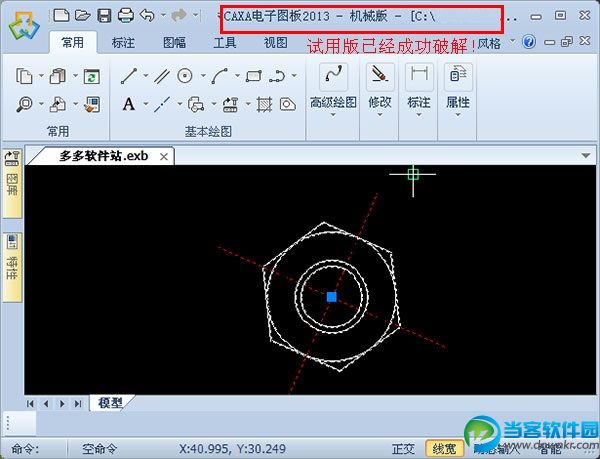Image resolution: width=600 pixels, height=459 pixels.
Task: Select the polyline tool icon
Action: coord(277,76)
